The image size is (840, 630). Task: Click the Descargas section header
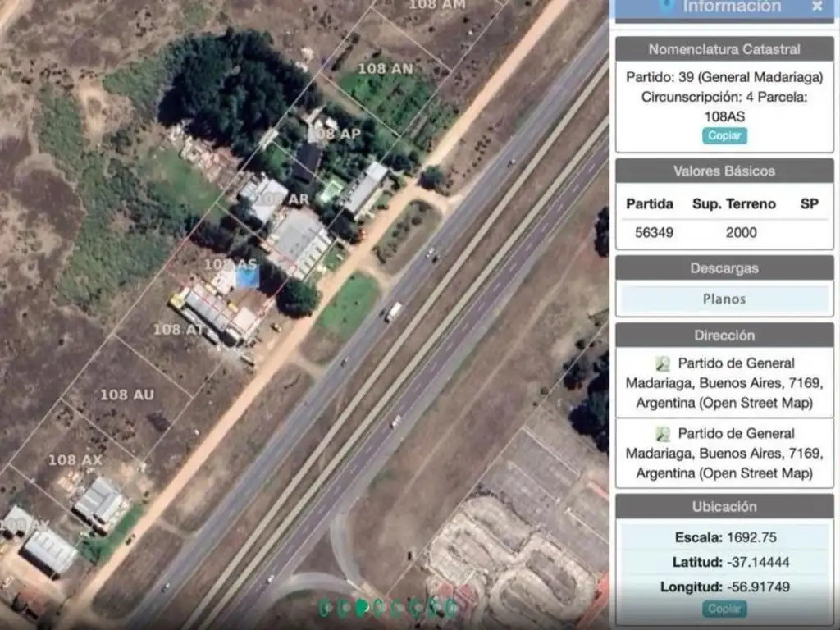coord(724,268)
